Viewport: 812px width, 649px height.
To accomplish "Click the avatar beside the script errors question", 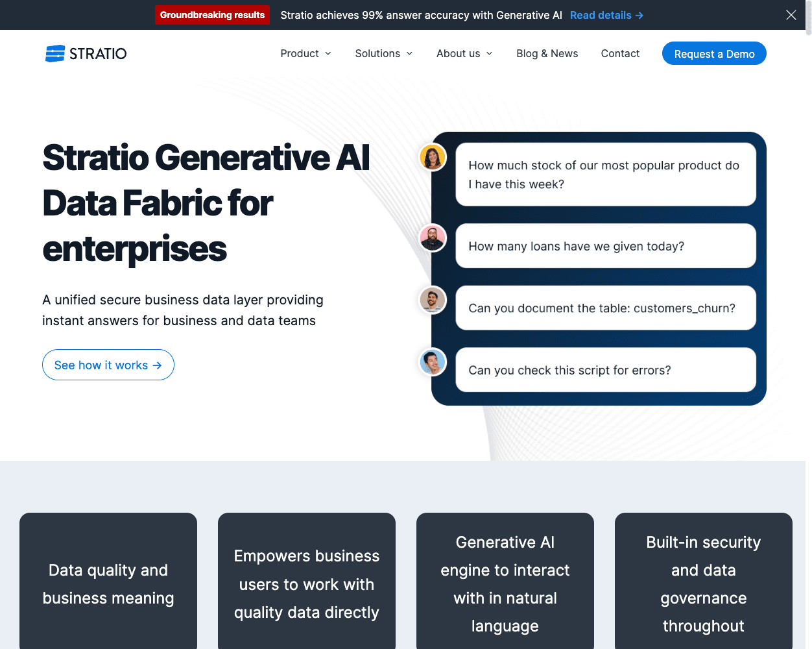I will (433, 362).
